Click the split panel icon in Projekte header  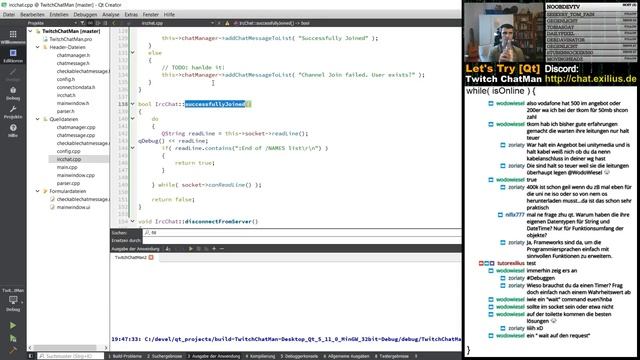click(98, 23)
